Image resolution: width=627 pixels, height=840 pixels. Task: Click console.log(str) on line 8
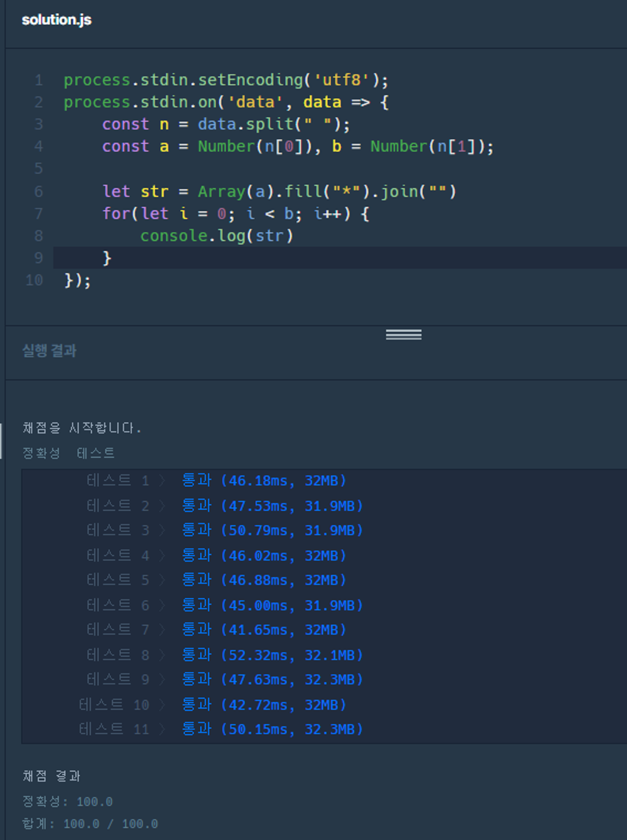click(217, 236)
